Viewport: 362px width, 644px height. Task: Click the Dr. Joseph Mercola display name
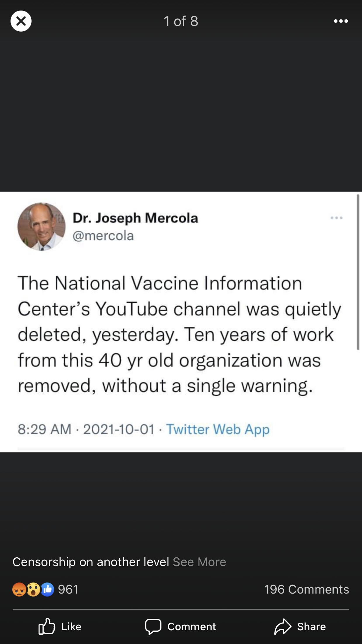click(x=135, y=218)
